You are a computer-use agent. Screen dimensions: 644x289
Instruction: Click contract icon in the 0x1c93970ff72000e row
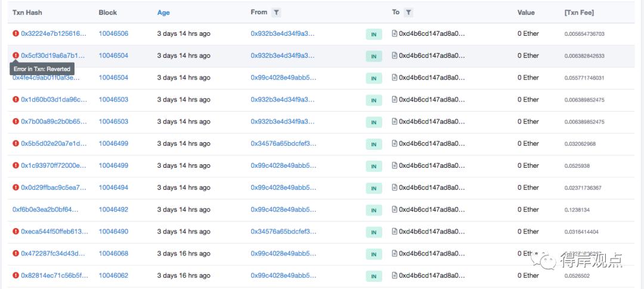pyautogui.click(x=395, y=165)
